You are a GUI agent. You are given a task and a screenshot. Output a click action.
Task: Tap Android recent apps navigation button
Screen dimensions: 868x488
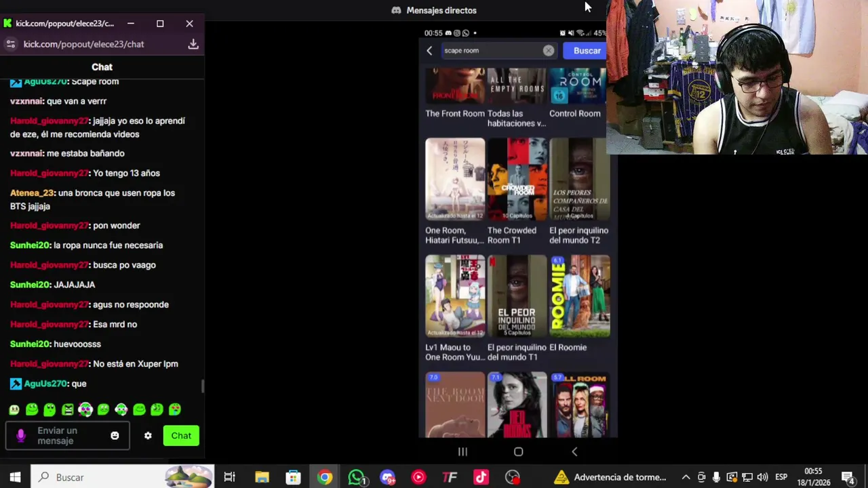462,451
